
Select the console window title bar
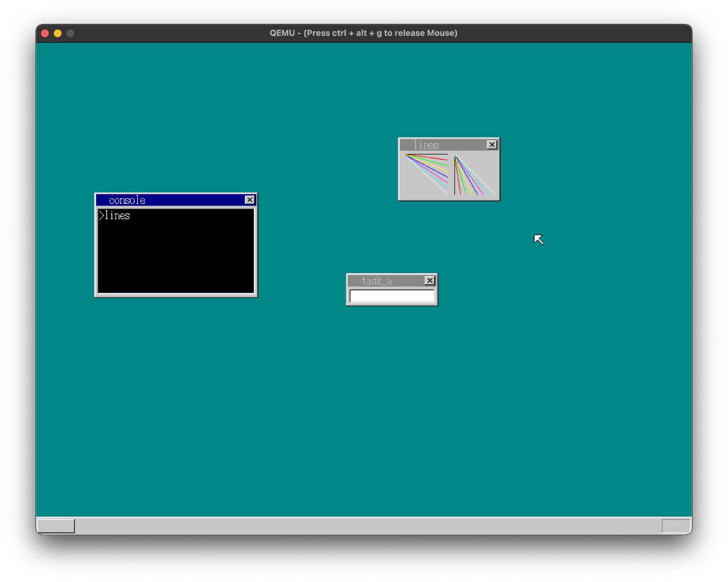point(176,200)
